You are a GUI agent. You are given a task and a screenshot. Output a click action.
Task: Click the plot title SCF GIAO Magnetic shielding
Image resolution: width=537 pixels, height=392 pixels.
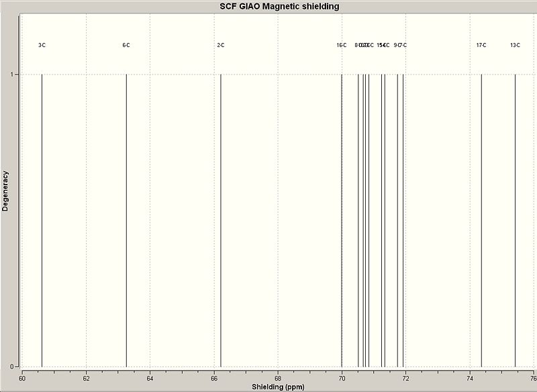pos(279,6)
